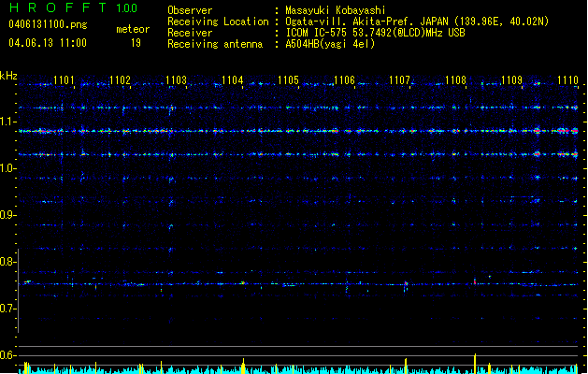Click time marker 1105
The width and height of the screenshot is (588, 374).
click(x=288, y=80)
